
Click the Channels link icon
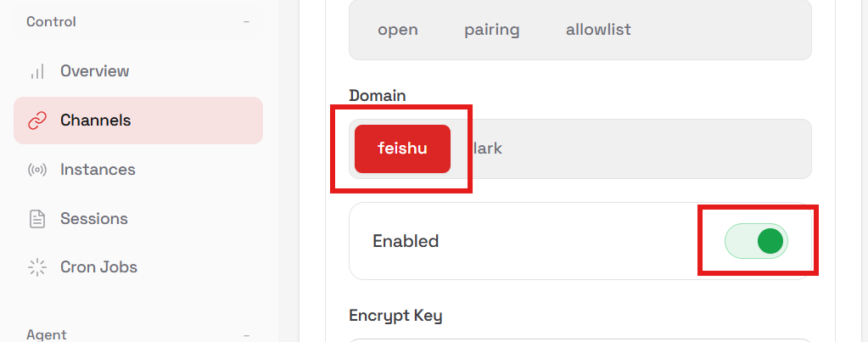pos(36,121)
